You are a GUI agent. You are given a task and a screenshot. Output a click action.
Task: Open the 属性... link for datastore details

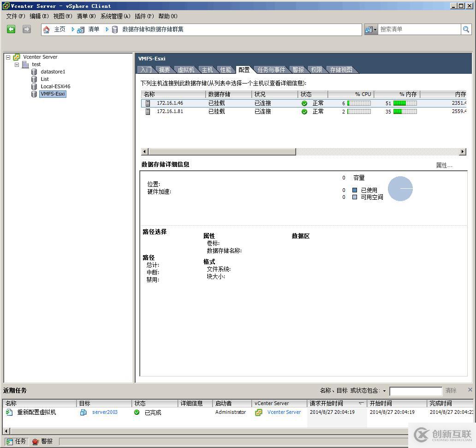pyautogui.click(x=444, y=165)
